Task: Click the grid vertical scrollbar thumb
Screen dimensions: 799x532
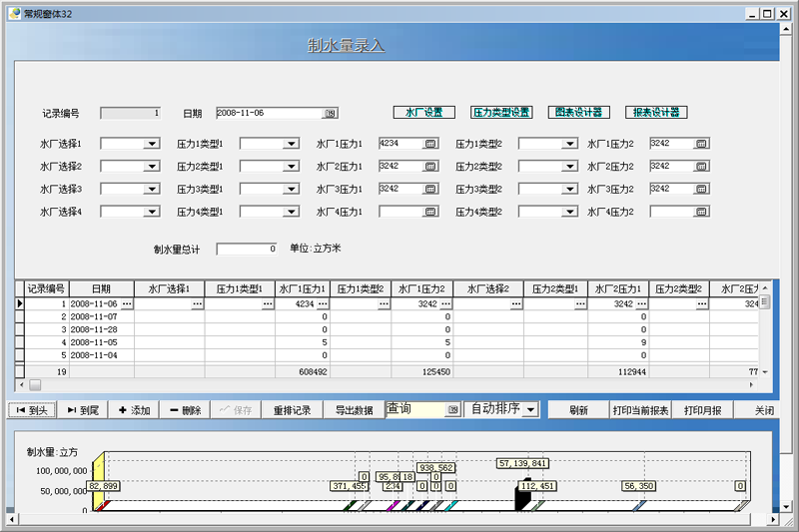Action: click(x=764, y=301)
